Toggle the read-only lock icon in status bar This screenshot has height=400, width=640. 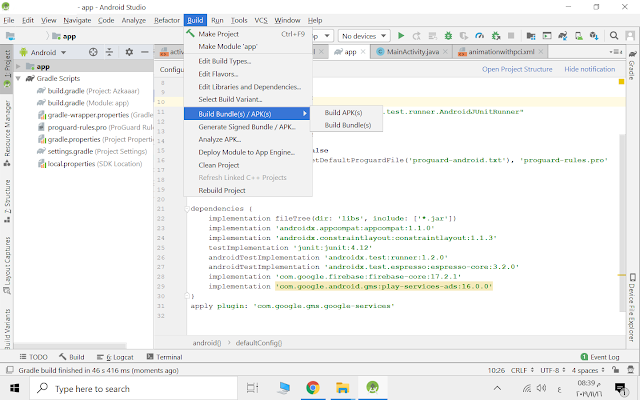[615, 370]
